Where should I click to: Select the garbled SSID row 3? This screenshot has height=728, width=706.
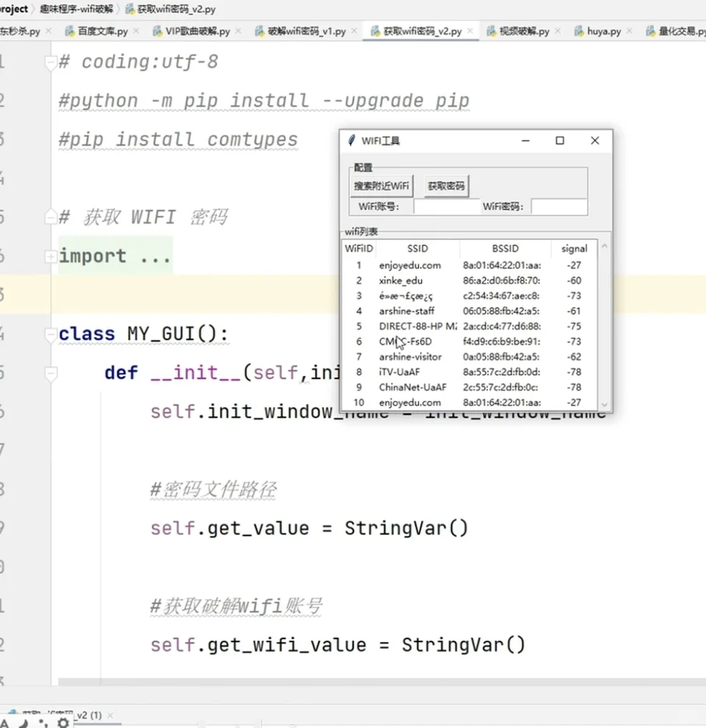click(x=469, y=296)
